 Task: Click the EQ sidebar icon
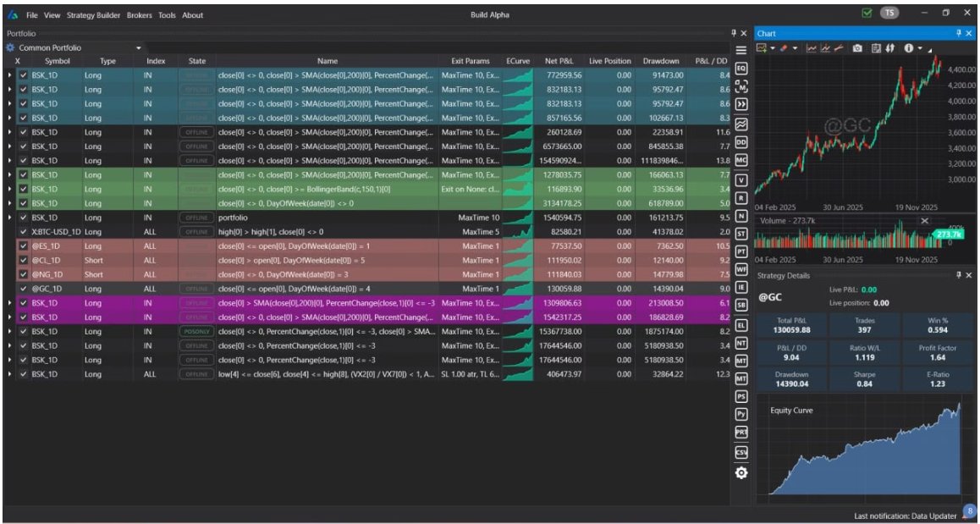click(741, 68)
